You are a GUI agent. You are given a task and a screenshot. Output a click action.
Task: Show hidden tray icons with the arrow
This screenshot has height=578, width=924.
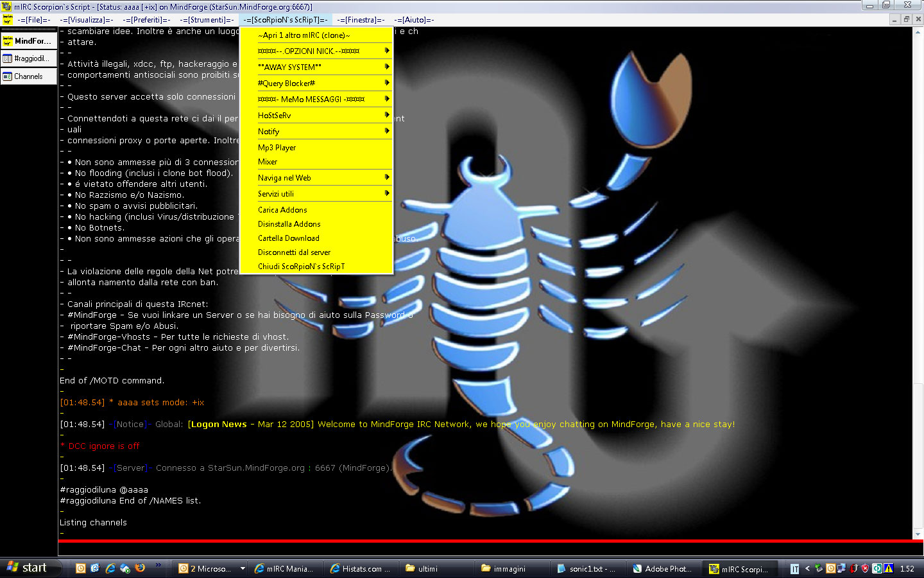click(x=807, y=568)
